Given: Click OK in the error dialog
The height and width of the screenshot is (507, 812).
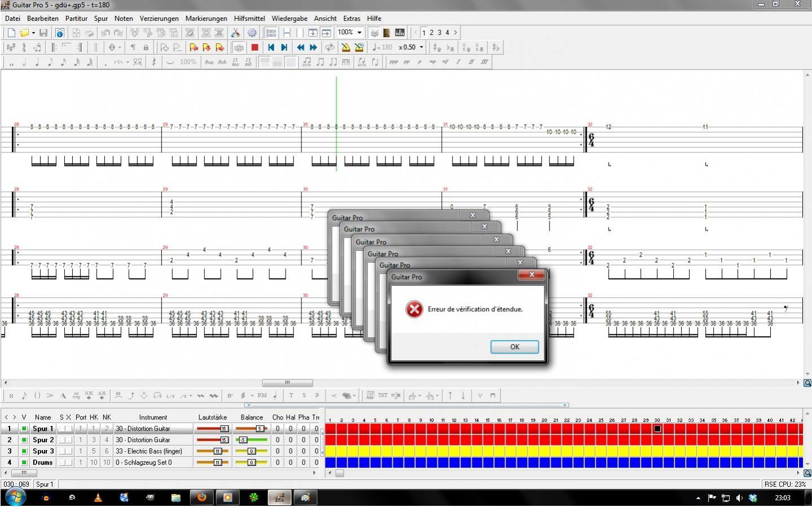Looking at the screenshot, I should 515,347.
